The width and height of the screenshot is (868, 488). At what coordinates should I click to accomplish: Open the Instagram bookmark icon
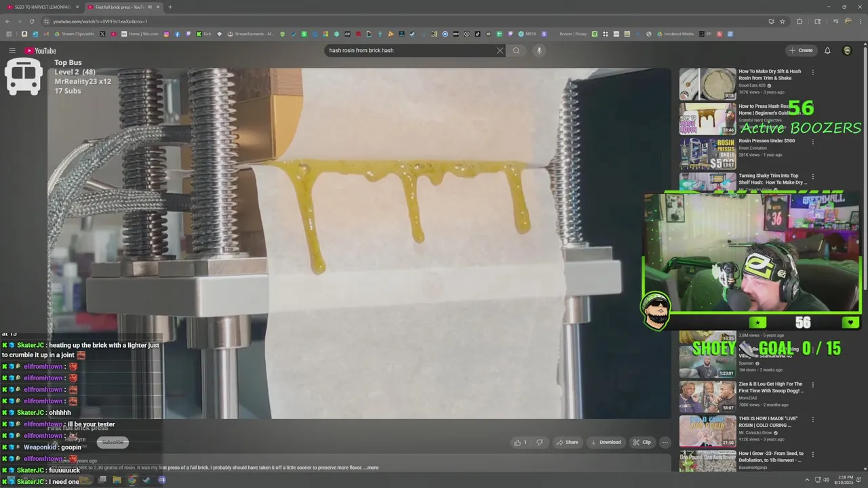[167, 34]
